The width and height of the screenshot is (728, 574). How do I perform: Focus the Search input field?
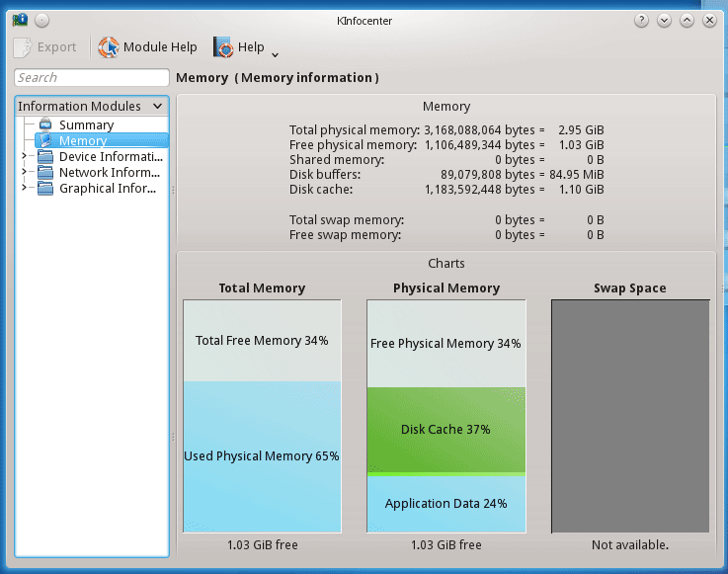tap(92, 78)
